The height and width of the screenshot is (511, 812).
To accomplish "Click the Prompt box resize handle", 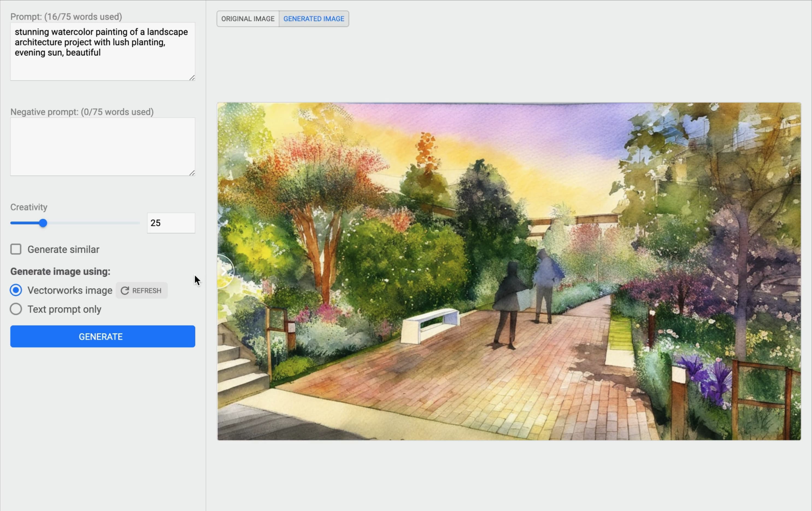I will [192, 78].
